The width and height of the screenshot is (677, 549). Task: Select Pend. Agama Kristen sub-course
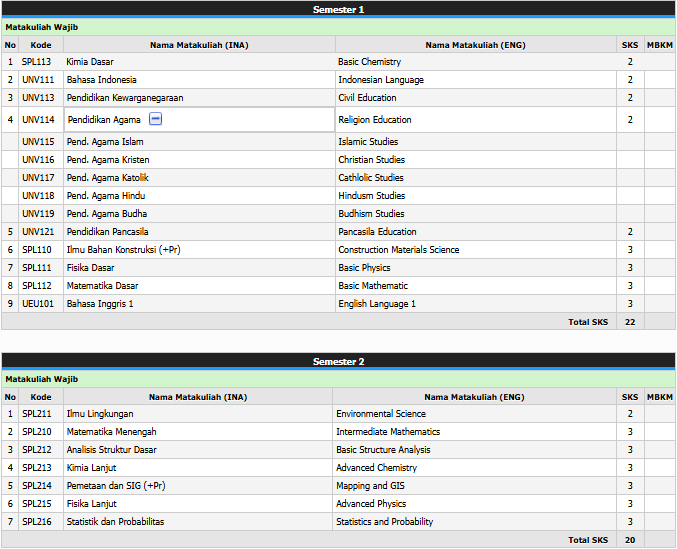point(108,160)
